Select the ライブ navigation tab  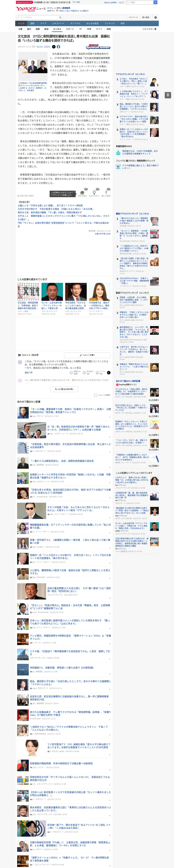click(x=43, y=24)
